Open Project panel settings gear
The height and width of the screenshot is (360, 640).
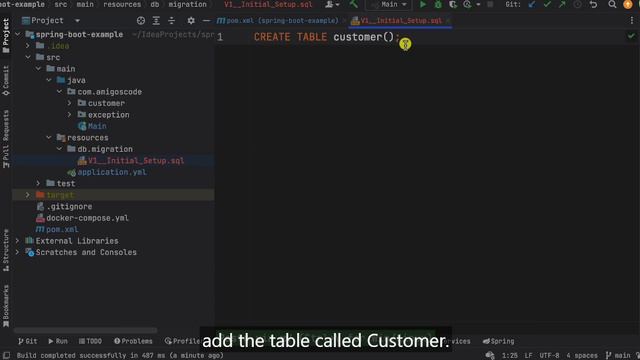click(x=191, y=20)
